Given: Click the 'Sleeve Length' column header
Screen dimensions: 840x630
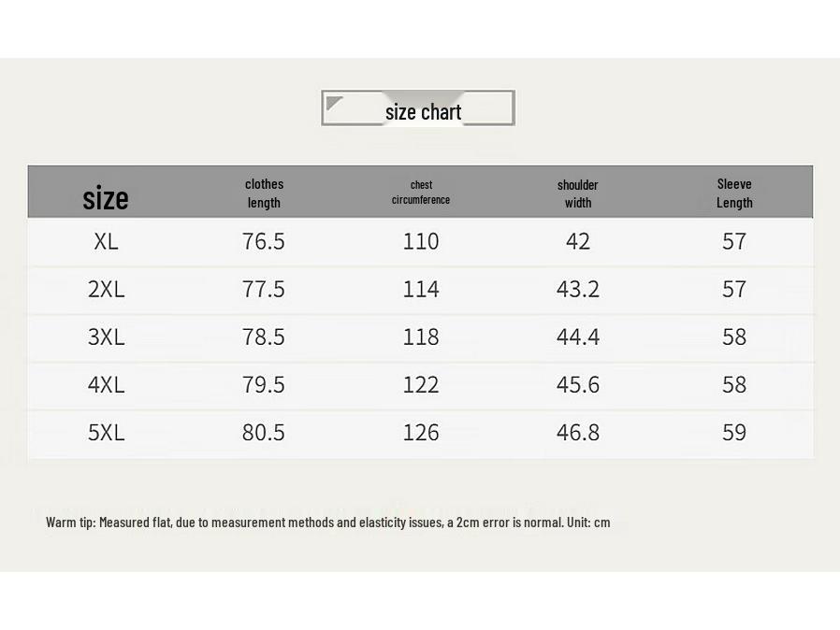Looking at the screenshot, I should pos(734,193).
